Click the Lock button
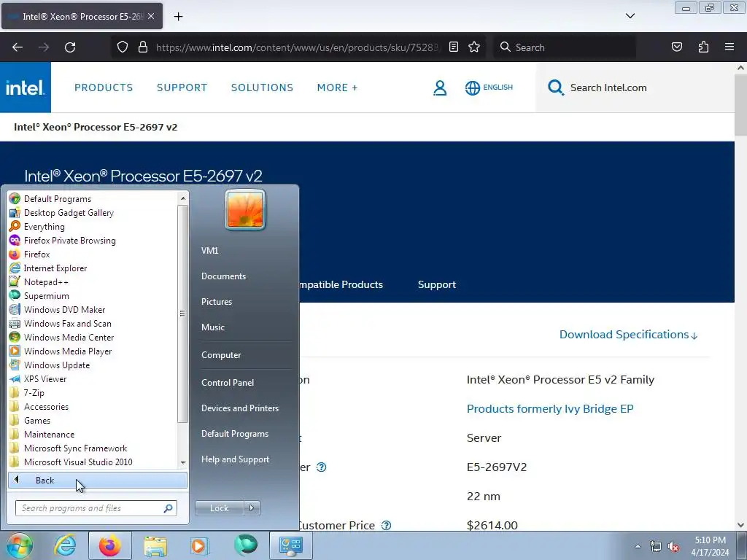 [x=219, y=508]
